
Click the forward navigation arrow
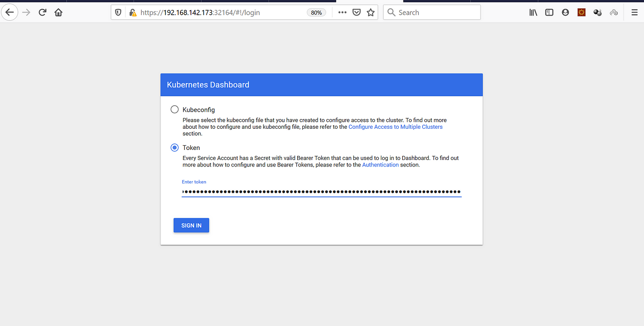click(26, 12)
